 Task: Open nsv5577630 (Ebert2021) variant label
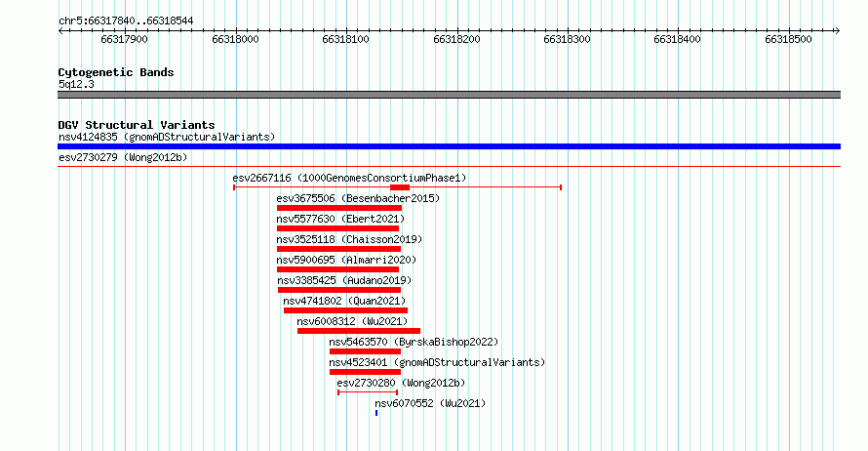340,219
